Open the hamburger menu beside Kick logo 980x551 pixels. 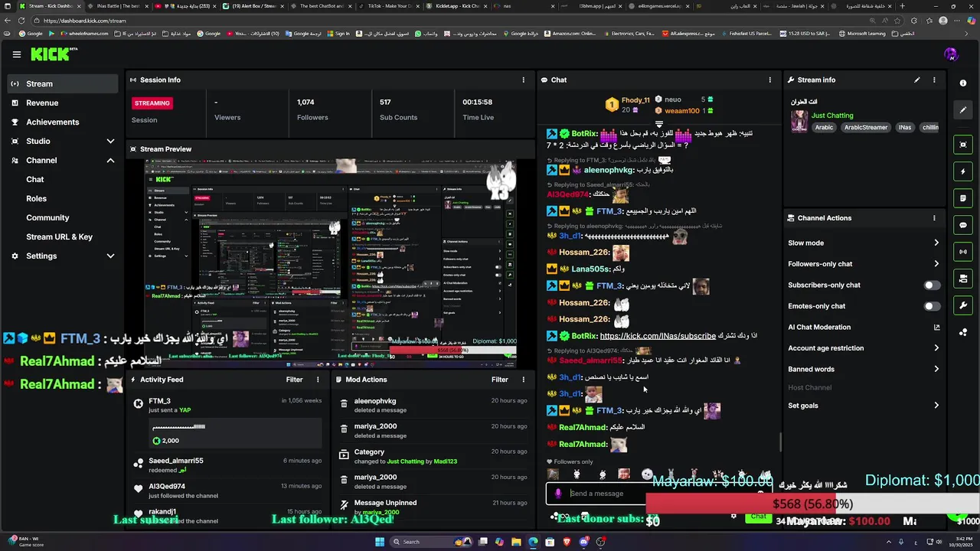[x=16, y=54]
